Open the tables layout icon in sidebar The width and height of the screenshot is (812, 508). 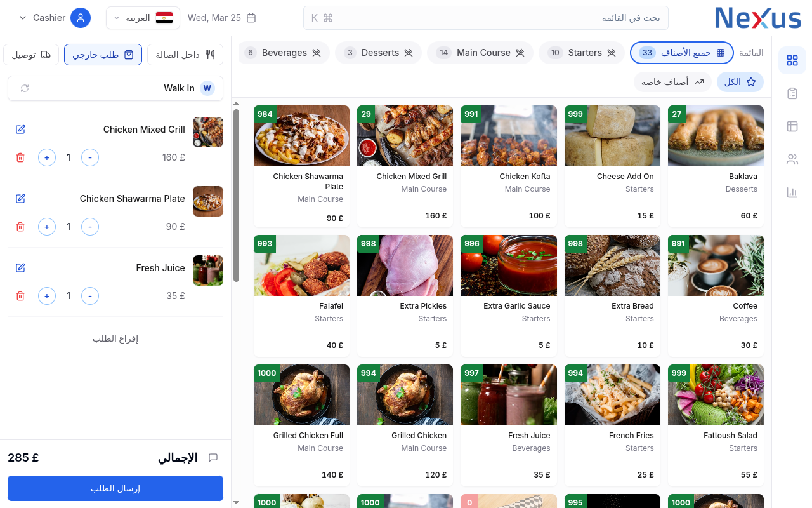point(792,126)
